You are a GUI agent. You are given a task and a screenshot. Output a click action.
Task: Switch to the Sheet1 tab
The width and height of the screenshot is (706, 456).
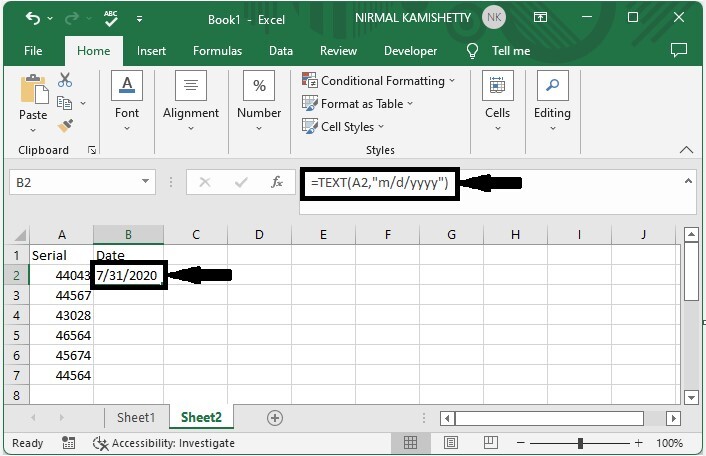tap(136, 417)
